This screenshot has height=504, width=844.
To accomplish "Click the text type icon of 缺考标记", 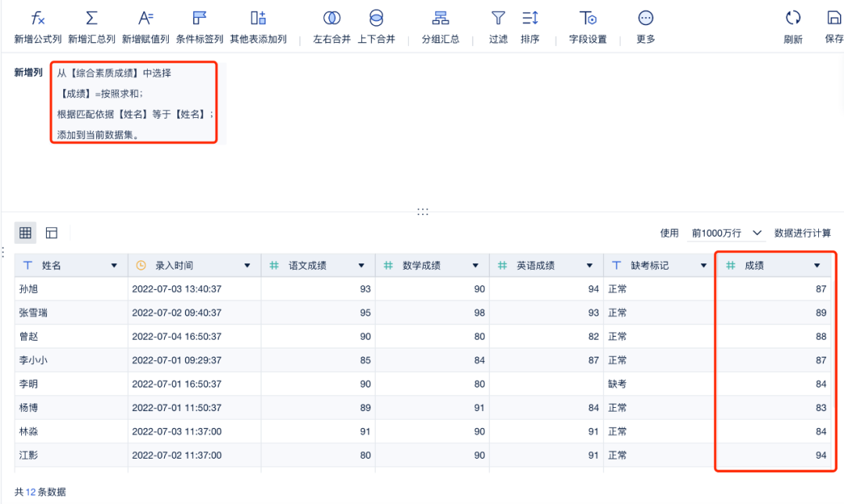I will [x=617, y=266].
